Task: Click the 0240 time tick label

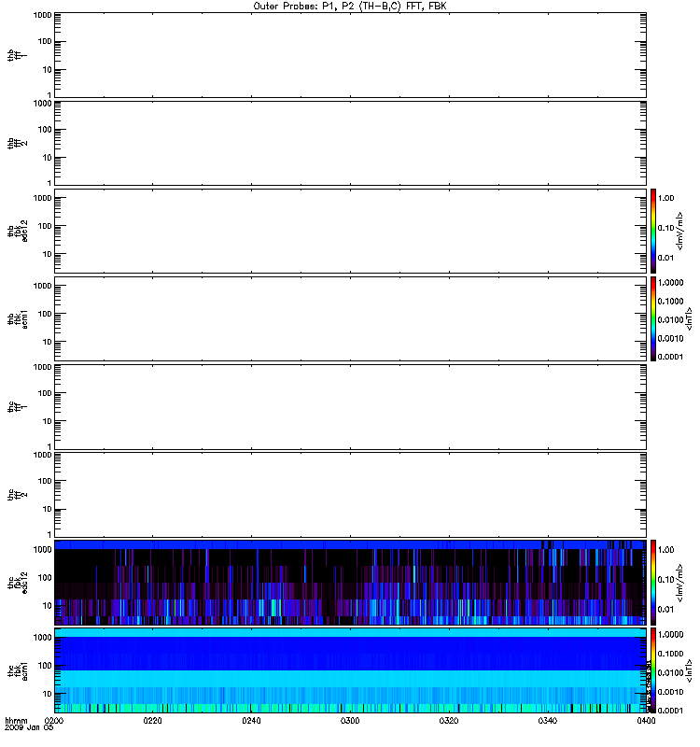Action: 251,721
